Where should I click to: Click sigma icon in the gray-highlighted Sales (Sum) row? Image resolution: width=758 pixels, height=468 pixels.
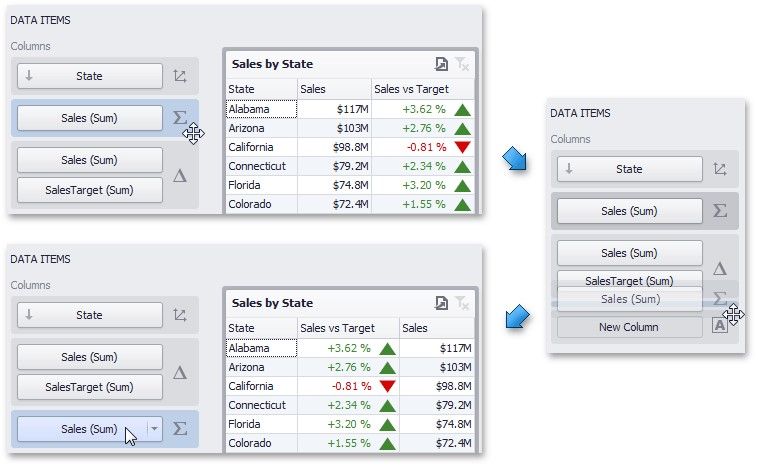[719, 211]
